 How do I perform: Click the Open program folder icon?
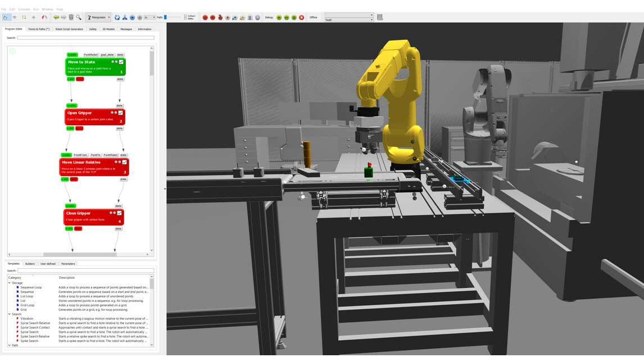6,17
